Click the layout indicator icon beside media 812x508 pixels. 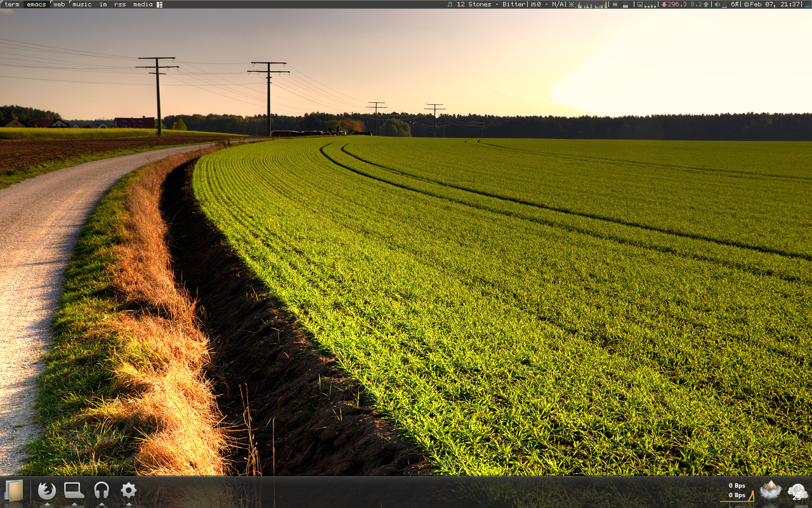[159, 4]
